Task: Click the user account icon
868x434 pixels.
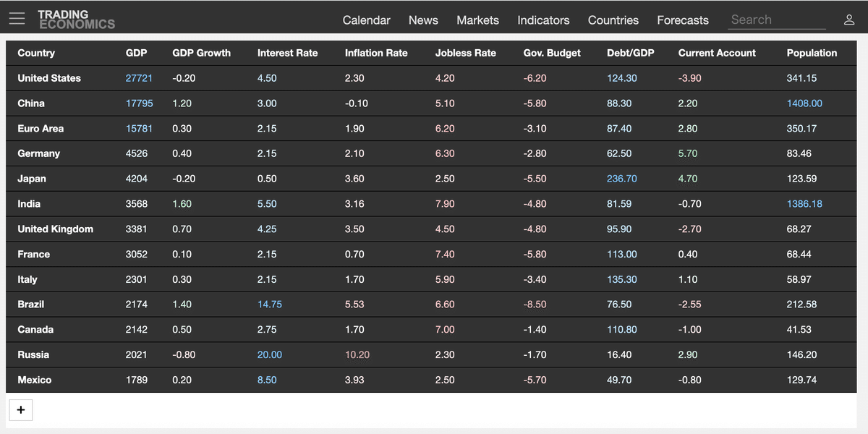Action: (x=849, y=20)
